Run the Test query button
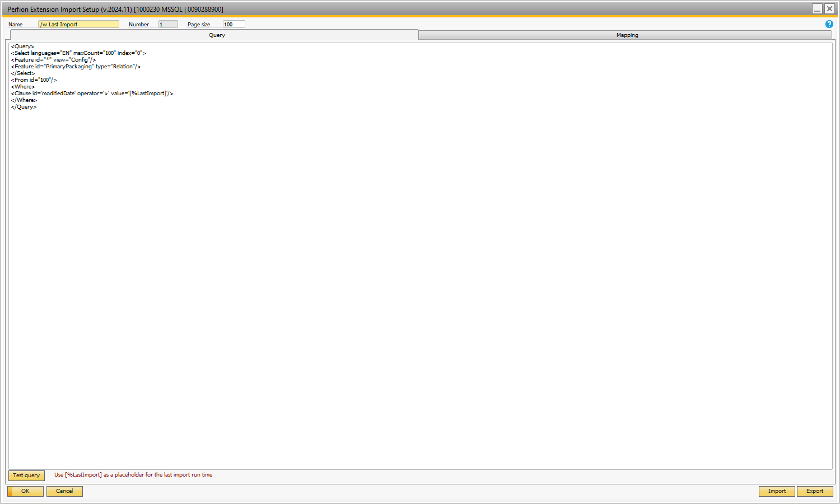Image resolution: width=840 pixels, height=504 pixels. click(x=26, y=475)
